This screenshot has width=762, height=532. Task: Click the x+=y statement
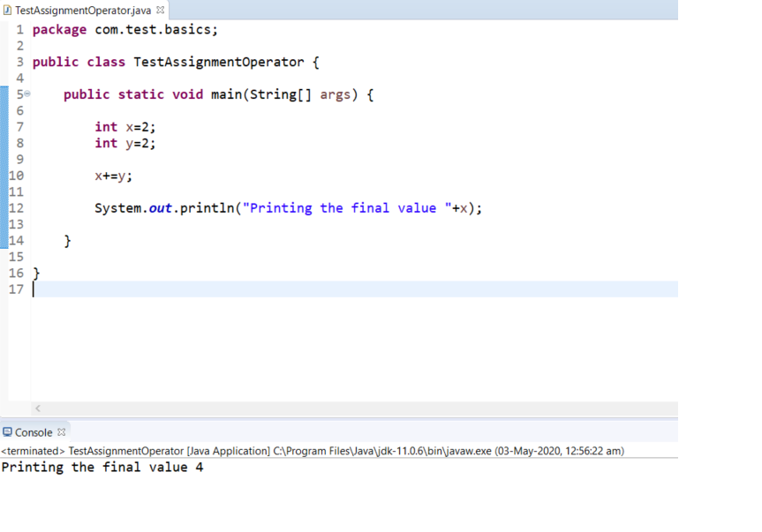click(x=113, y=176)
